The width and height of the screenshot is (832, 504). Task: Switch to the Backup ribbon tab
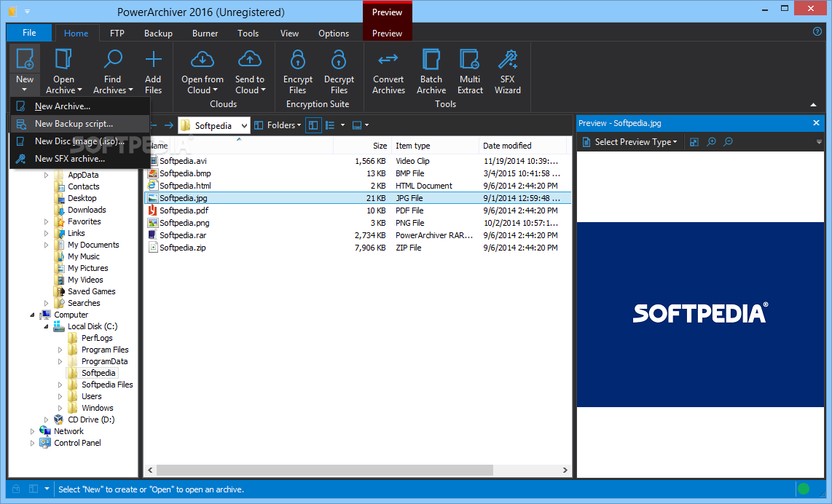158,33
